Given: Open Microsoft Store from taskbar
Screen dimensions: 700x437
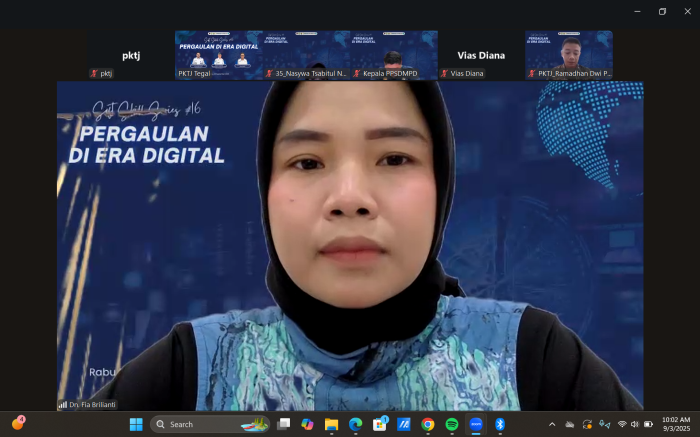Looking at the screenshot, I should [x=380, y=424].
